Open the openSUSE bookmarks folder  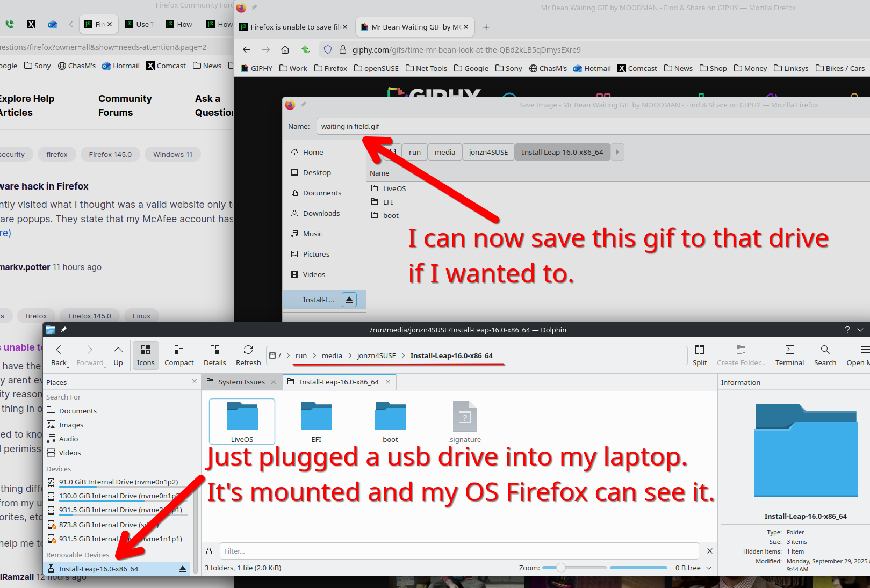(377, 68)
